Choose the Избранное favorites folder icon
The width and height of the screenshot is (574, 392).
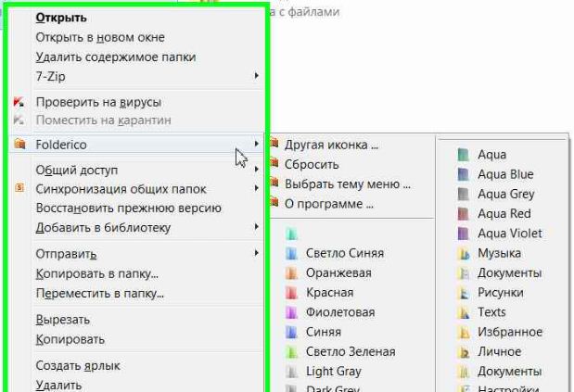[464, 332]
